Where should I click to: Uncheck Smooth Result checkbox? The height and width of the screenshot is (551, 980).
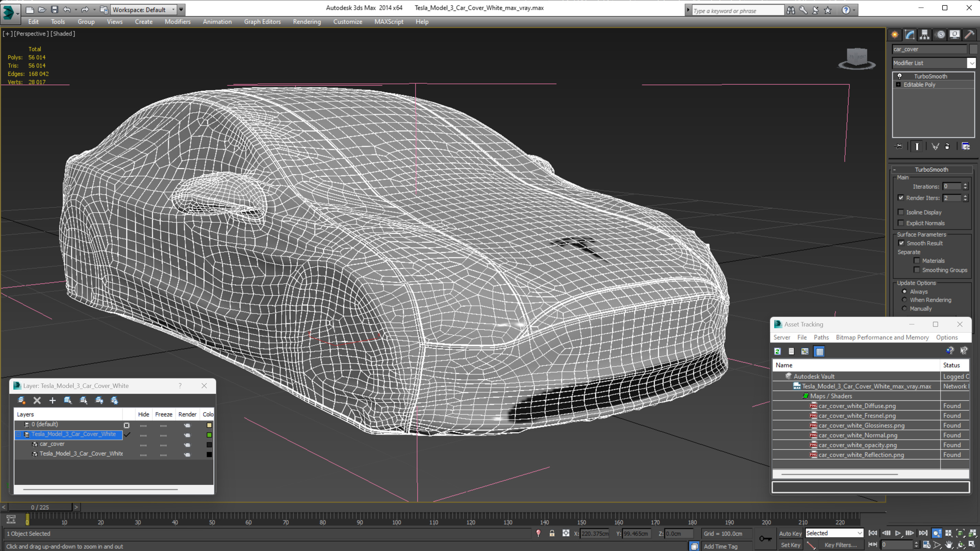(x=901, y=243)
